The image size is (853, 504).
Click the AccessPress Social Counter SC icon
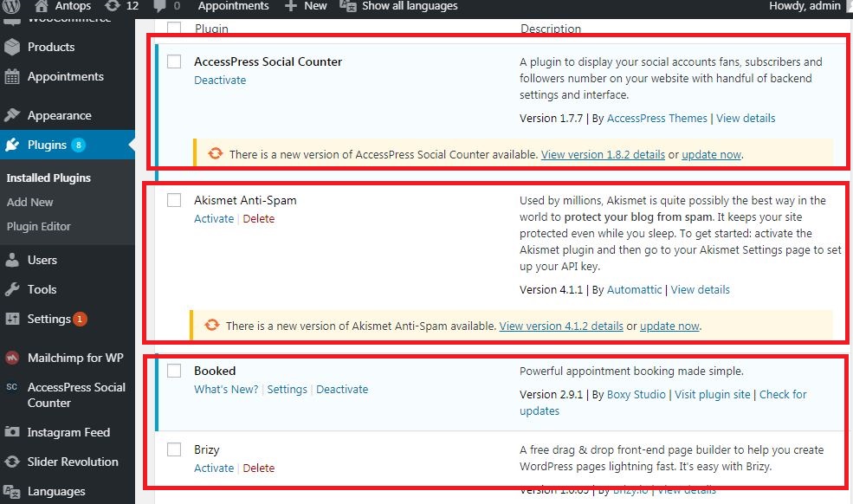pyautogui.click(x=12, y=387)
